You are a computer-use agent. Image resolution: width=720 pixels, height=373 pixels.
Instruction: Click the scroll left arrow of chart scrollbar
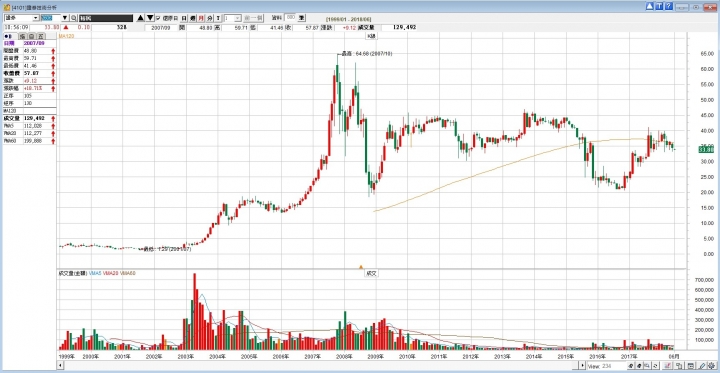tap(60, 365)
